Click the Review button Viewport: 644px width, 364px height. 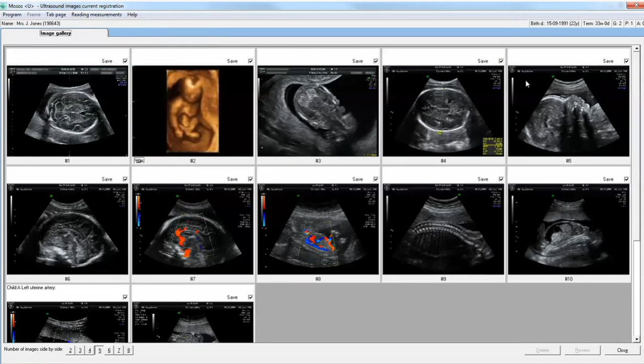click(582, 350)
